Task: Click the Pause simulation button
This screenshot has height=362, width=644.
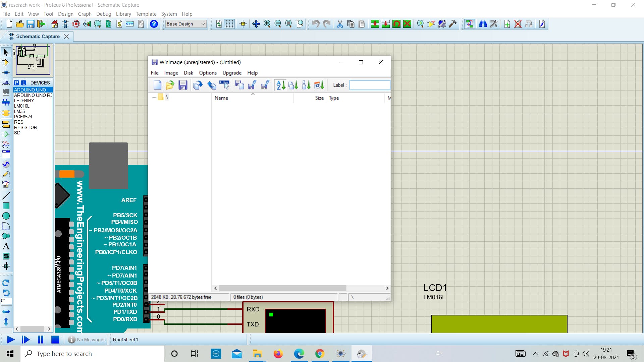Action: (x=40, y=340)
